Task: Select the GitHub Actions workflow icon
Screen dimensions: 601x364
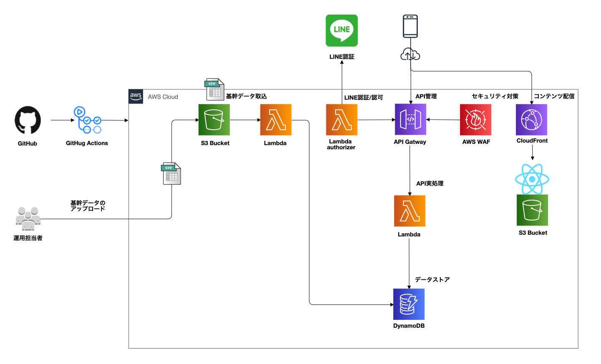Action: [87, 120]
